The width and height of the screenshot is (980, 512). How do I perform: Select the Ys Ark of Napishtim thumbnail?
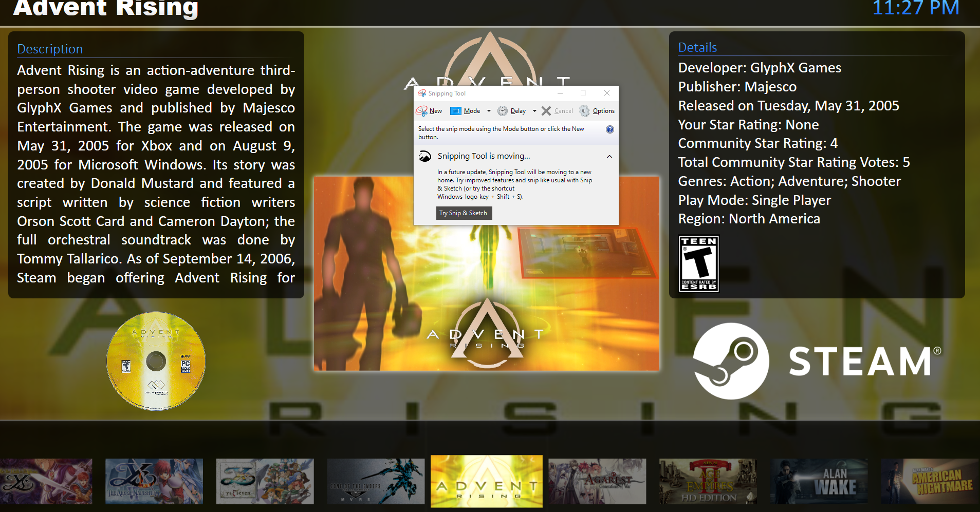[x=154, y=481]
